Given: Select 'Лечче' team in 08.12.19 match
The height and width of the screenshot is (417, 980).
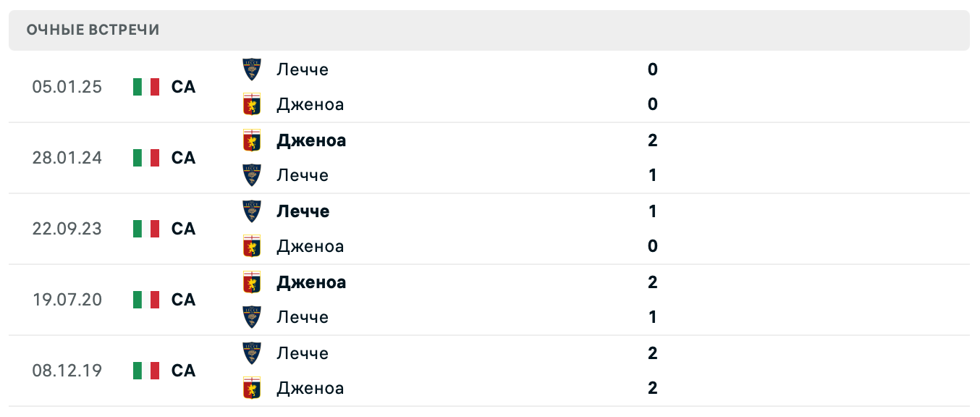Looking at the screenshot, I should [x=303, y=353].
